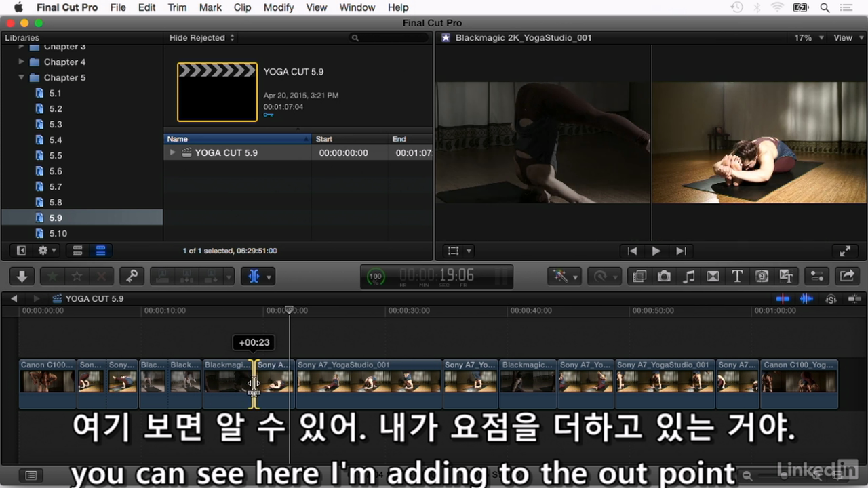Sort by the Name column header
The height and width of the screenshot is (488, 868).
pyautogui.click(x=237, y=139)
